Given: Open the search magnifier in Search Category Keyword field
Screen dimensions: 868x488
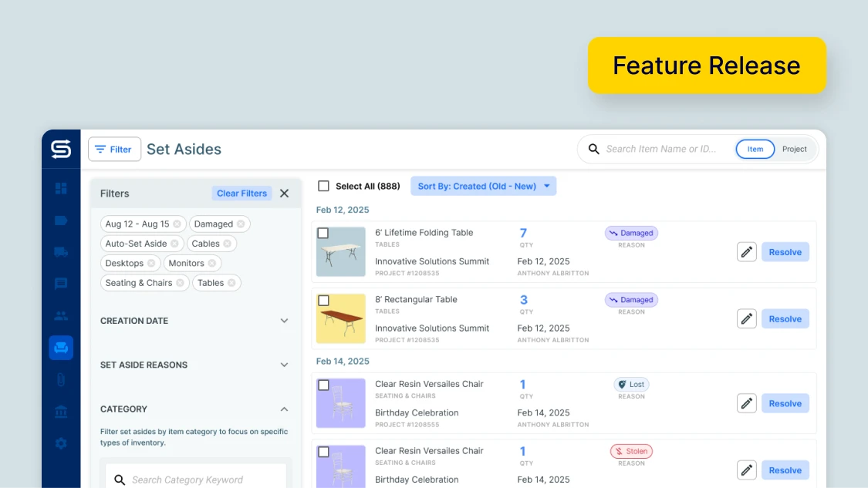Looking at the screenshot, I should [120, 480].
